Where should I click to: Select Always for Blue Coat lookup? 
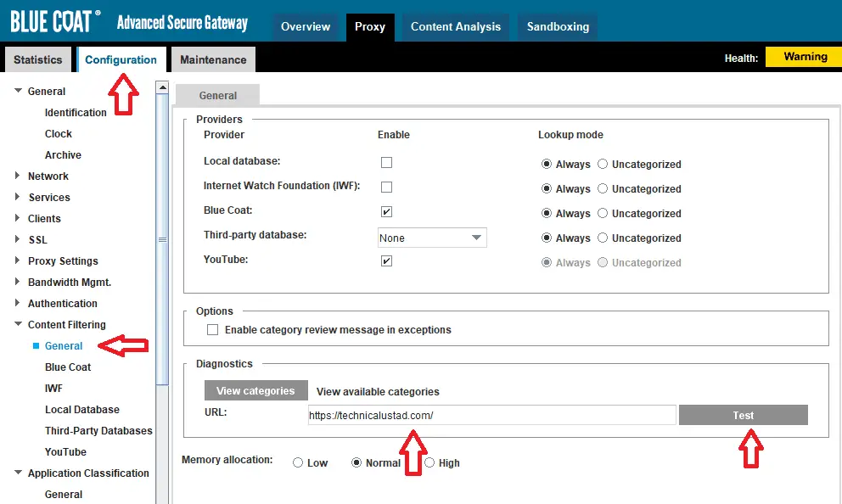(x=546, y=213)
